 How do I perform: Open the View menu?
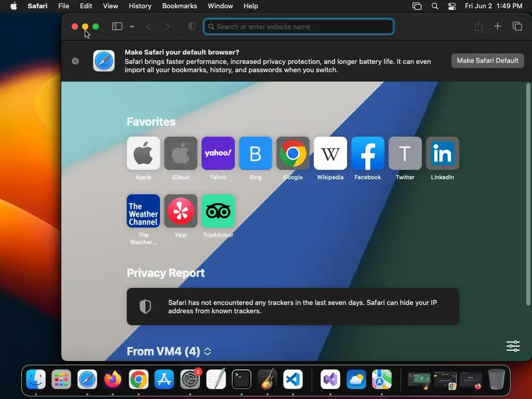(110, 6)
